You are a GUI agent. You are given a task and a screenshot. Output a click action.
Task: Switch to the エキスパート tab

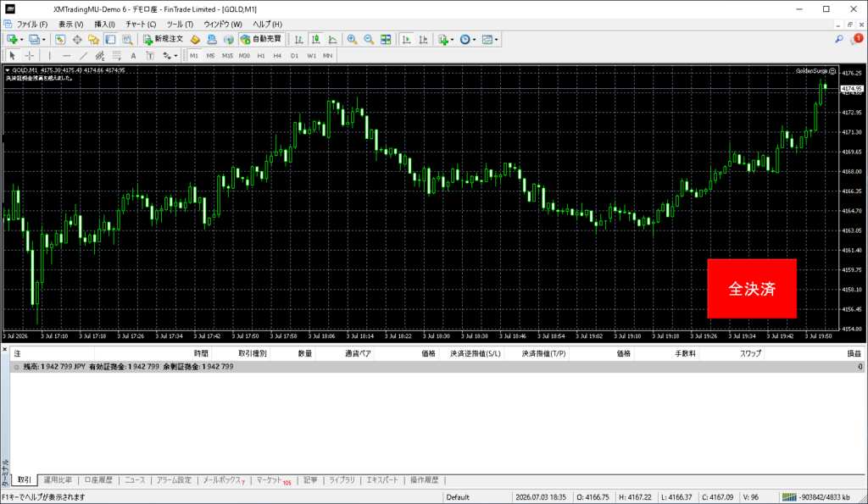tap(382, 480)
